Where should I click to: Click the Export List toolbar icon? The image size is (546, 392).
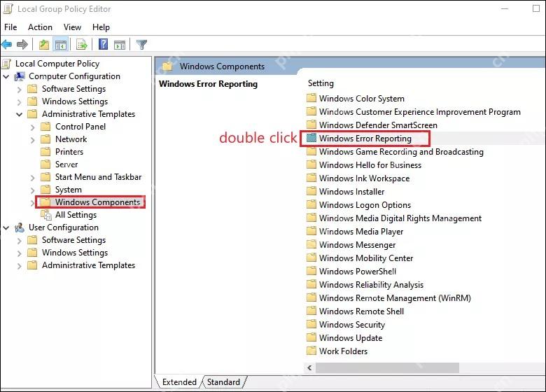82,45
